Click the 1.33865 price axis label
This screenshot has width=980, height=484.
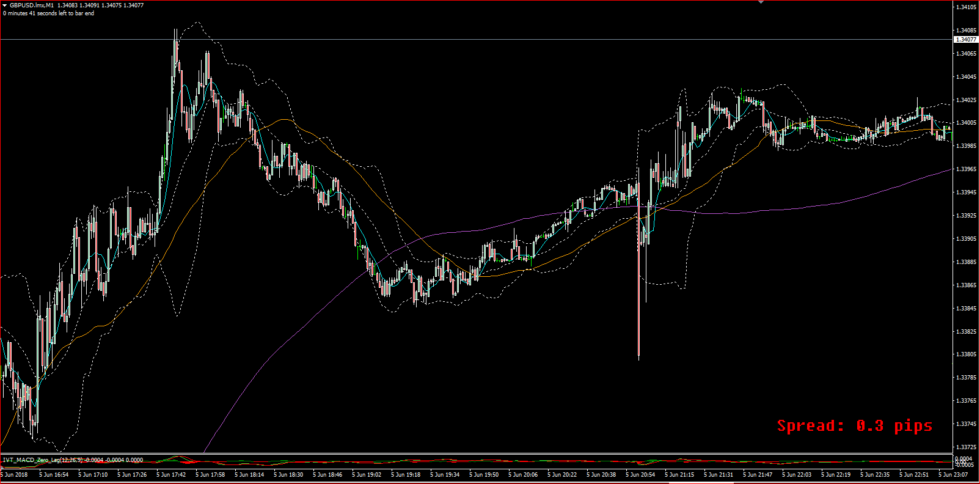click(x=966, y=285)
